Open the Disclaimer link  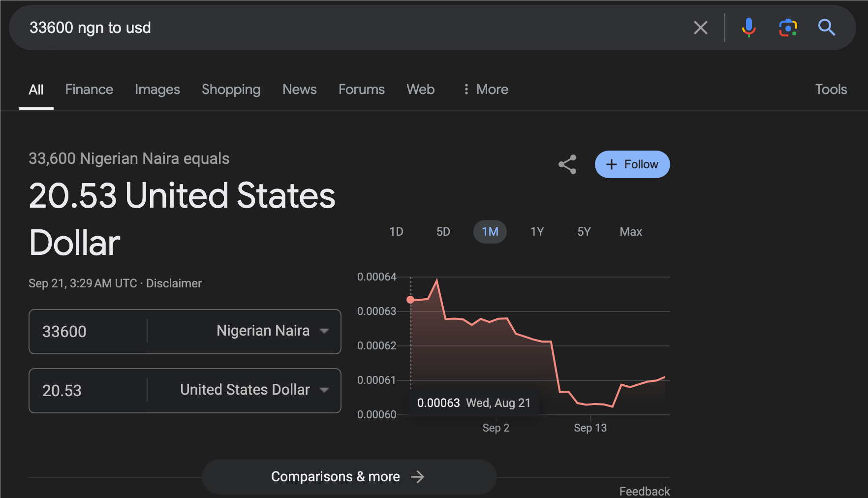pyautogui.click(x=174, y=283)
